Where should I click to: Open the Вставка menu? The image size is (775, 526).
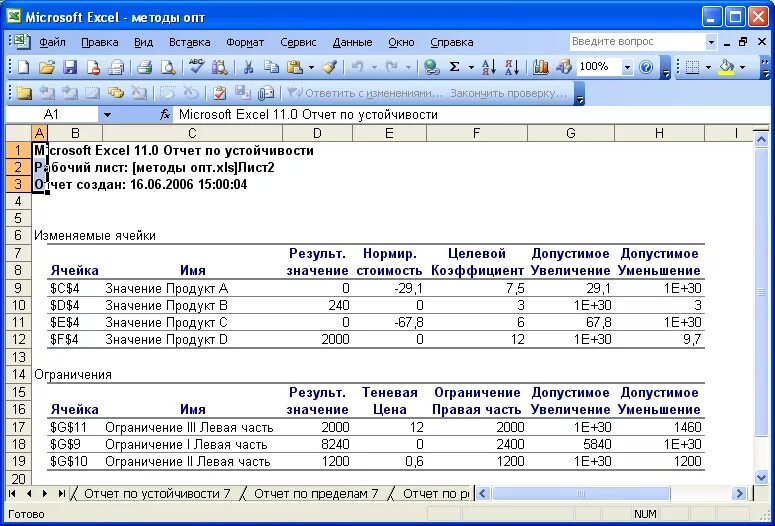[x=189, y=42]
